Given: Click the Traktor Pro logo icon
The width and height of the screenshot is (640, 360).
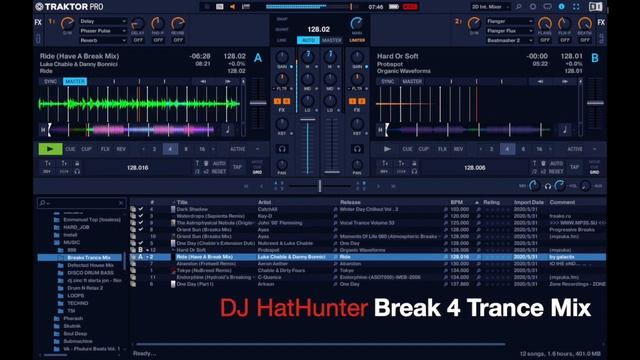Looking at the screenshot, I should 39,7.
